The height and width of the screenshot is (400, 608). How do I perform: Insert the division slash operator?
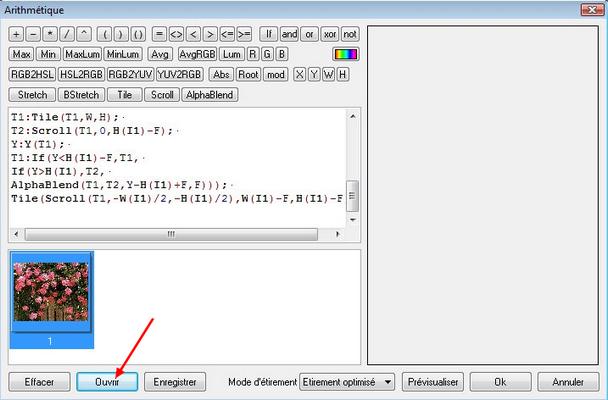coord(68,33)
